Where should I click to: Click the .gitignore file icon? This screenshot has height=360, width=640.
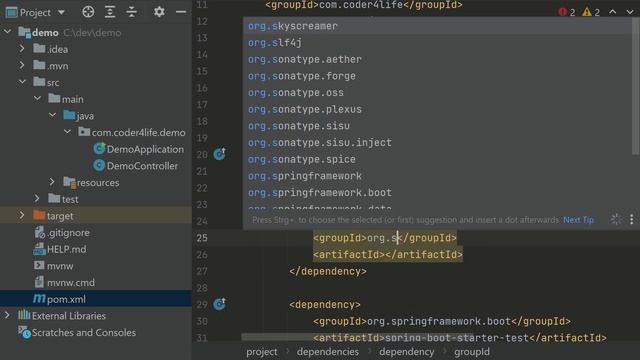(39, 232)
